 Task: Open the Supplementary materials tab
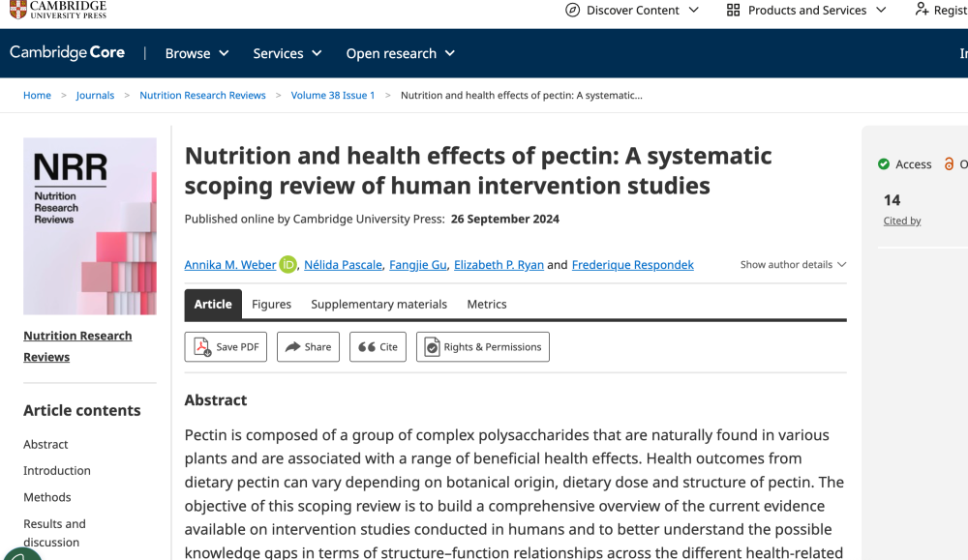pos(379,304)
